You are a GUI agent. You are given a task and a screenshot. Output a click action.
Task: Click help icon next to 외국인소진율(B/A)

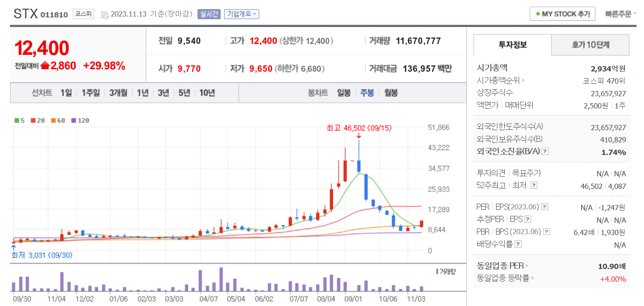pos(545,151)
